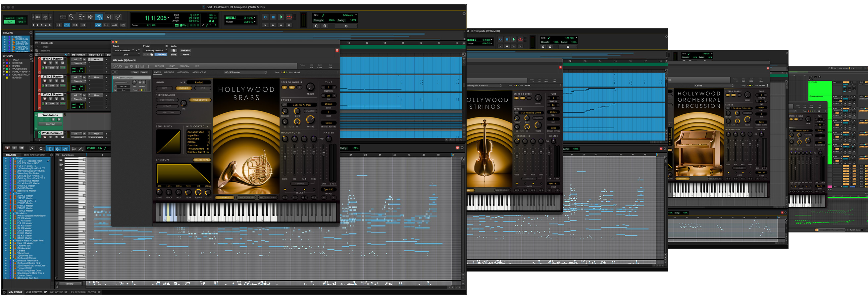
Task: Collapse the Brass folder in MIDI editor track list
Action: (x=14, y=193)
